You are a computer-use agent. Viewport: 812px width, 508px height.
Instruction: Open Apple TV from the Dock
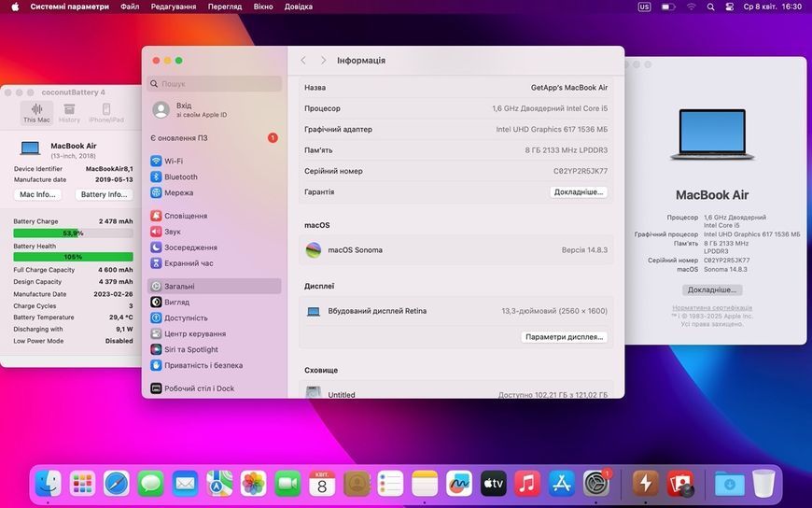click(494, 484)
